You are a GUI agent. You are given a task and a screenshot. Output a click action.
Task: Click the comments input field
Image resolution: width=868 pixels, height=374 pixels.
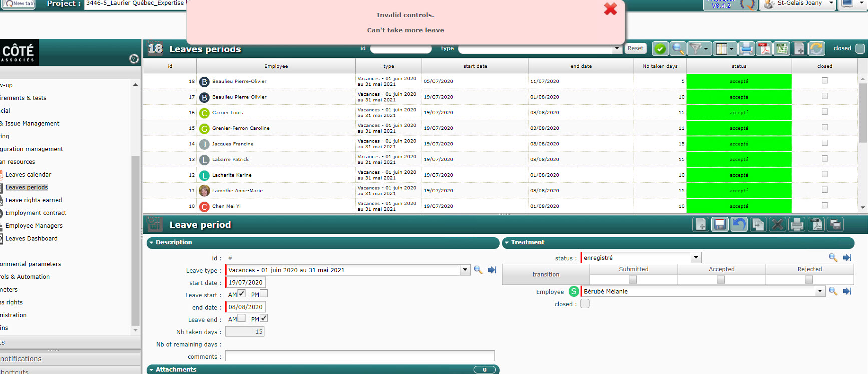(359, 356)
